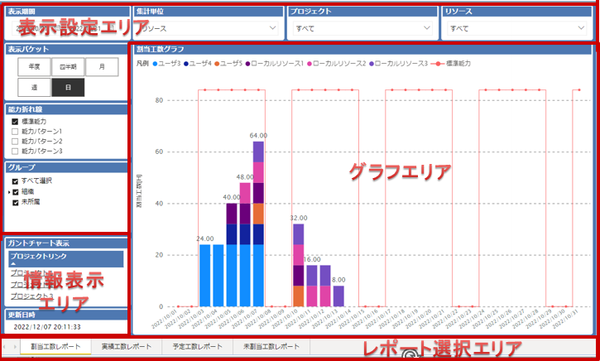Click the 能力折れ線 panel header
This screenshot has height=361, width=600.
(66, 109)
